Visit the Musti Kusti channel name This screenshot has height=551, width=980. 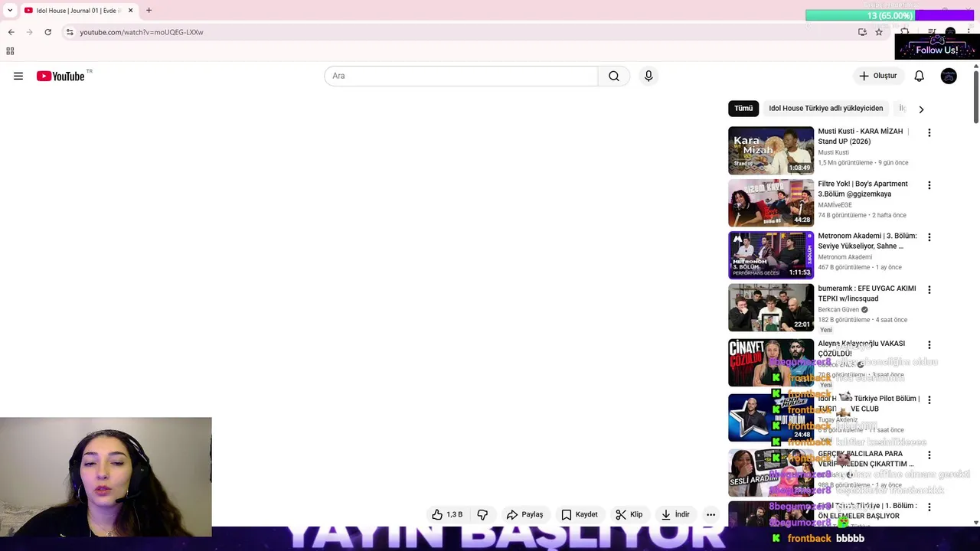[x=833, y=152]
